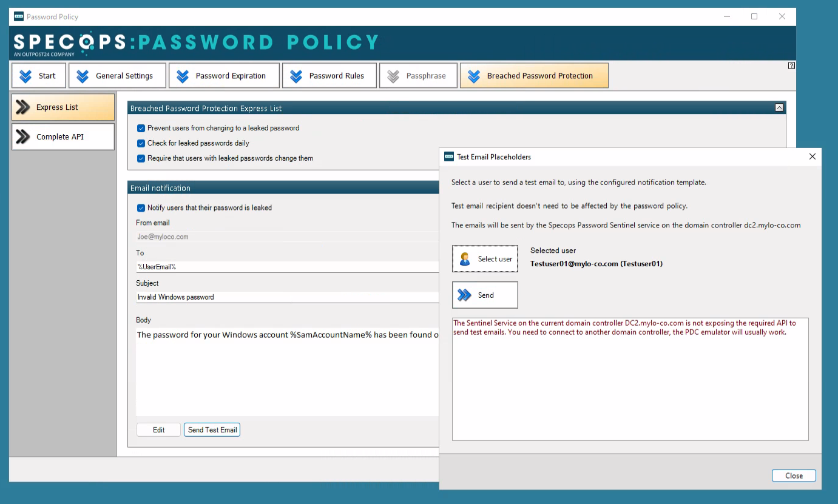Image resolution: width=838 pixels, height=504 pixels.
Task: Click the Email notification section header
Action: tap(283, 188)
